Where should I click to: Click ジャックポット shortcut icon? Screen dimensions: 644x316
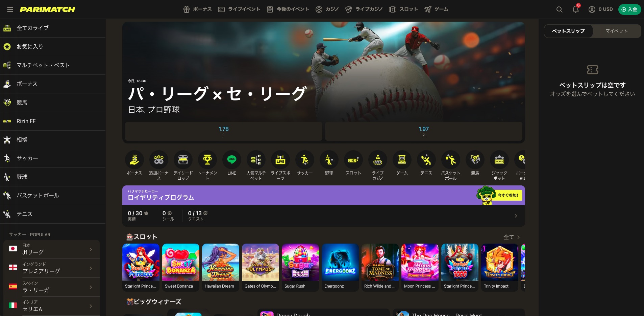(x=499, y=160)
